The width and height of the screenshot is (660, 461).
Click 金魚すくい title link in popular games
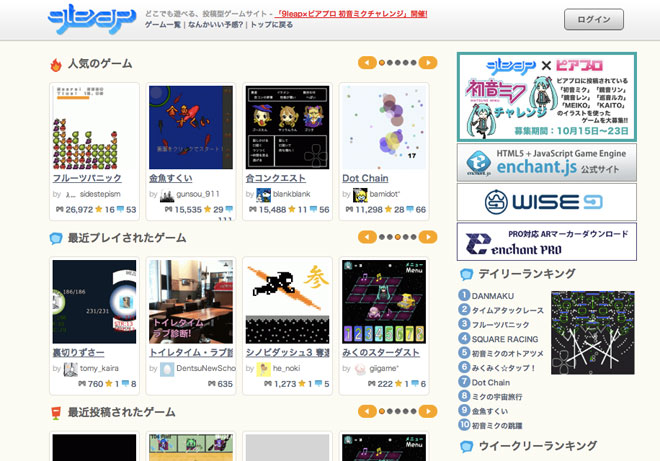point(170,178)
